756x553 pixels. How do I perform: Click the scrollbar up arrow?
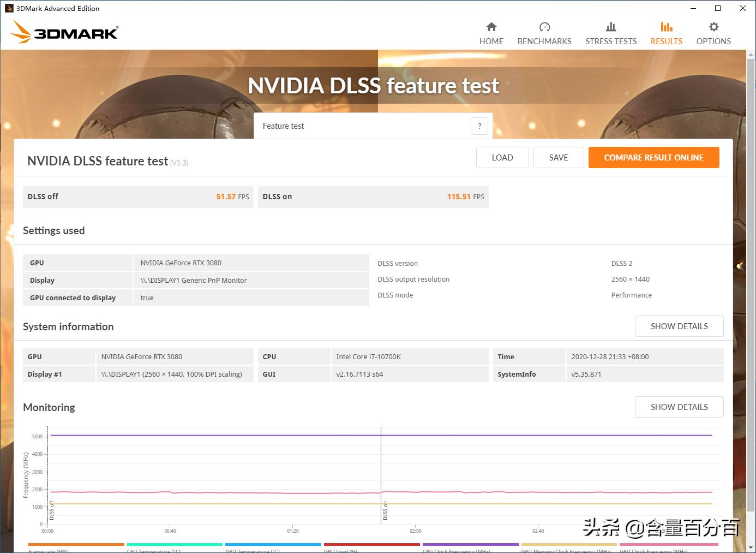[751, 55]
